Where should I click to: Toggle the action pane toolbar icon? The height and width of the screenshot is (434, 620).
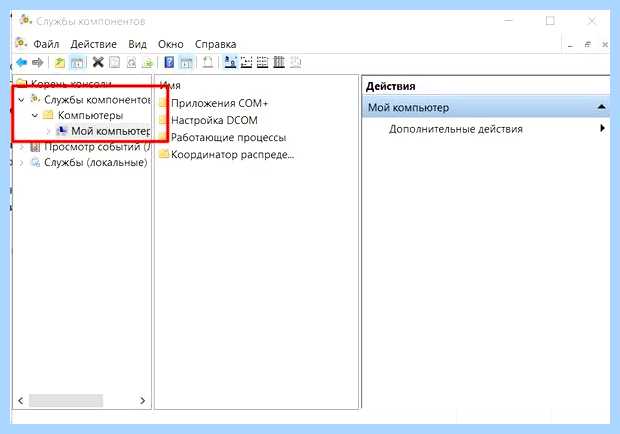(186, 62)
